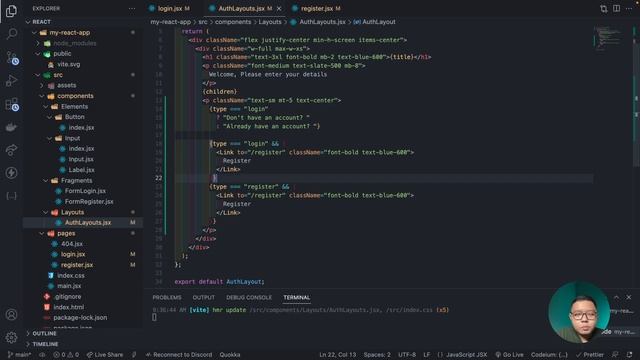
Task: Collapse the src folder
Action: (58, 75)
